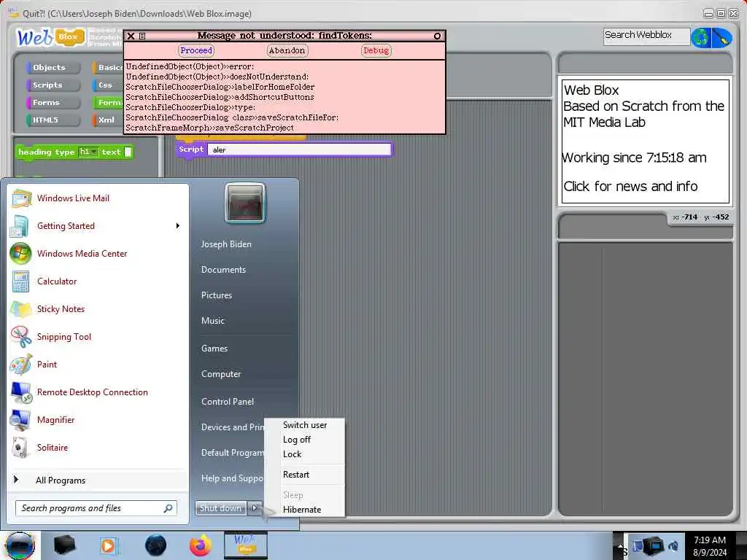This screenshot has height=560, width=747.
Task: Click the Windows Start orb
Action: 20,545
